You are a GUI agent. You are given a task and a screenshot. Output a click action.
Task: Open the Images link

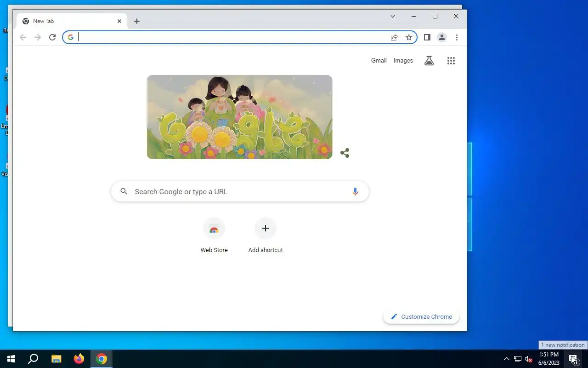pyautogui.click(x=403, y=60)
